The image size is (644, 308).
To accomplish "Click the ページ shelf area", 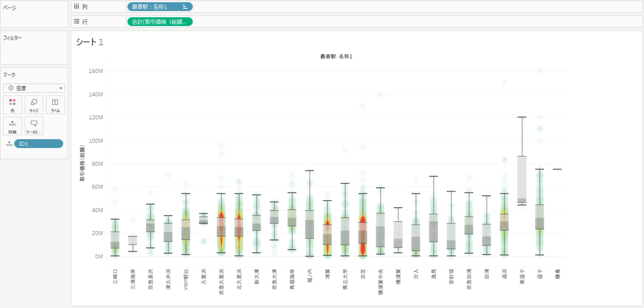I will [x=34, y=14].
